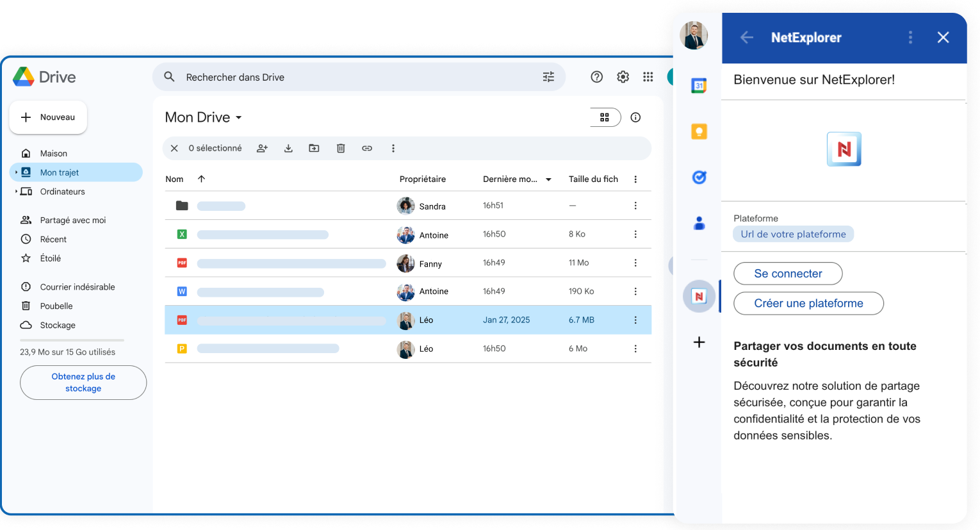Click the download icon in selection toolbar
Screen dimensions: 980x530
point(288,149)
